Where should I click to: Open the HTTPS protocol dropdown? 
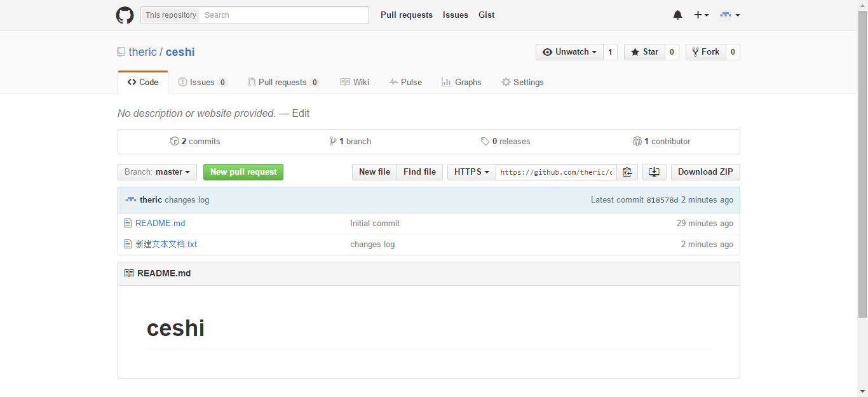click(x=471, y=172)
